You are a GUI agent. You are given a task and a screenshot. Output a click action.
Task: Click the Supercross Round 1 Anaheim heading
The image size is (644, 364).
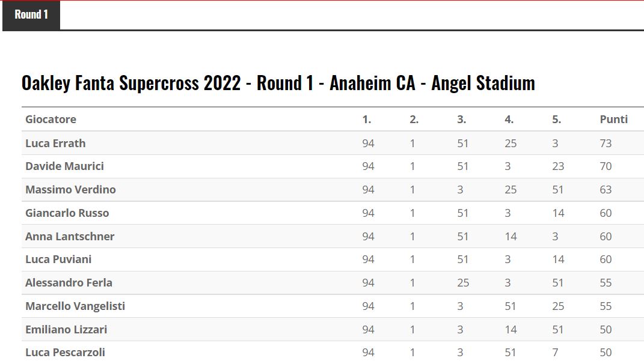pyautogui.click(x=278, y=83)
